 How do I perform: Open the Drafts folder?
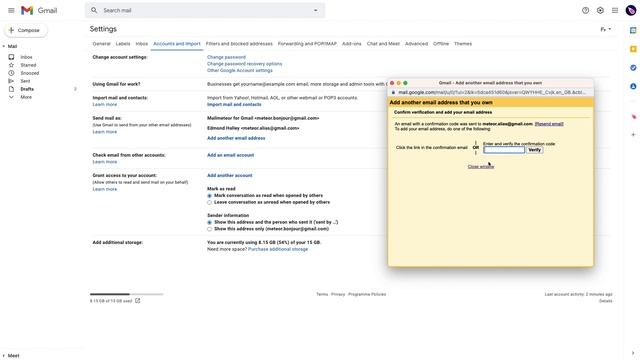coord(27,89)
